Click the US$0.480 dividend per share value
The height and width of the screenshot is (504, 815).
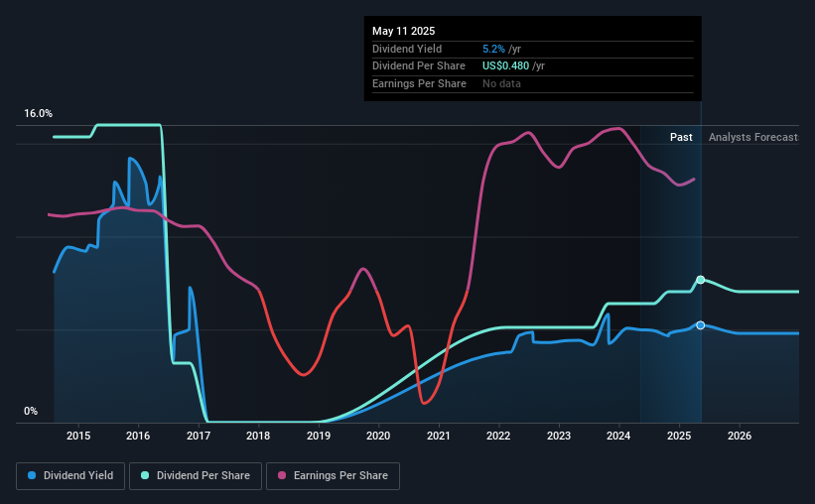[x=505, y=66]
